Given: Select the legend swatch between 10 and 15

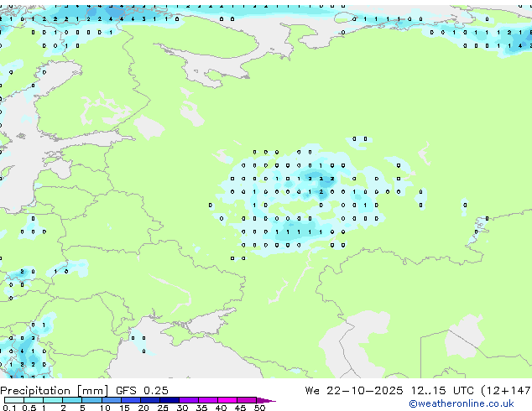Looking at the screenshot, I should (x=112, y=400).
